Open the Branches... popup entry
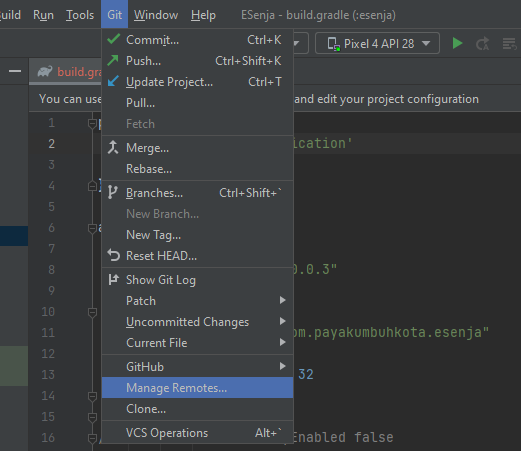The height and width of the screenshot is (451, 521). pos(197,193)
